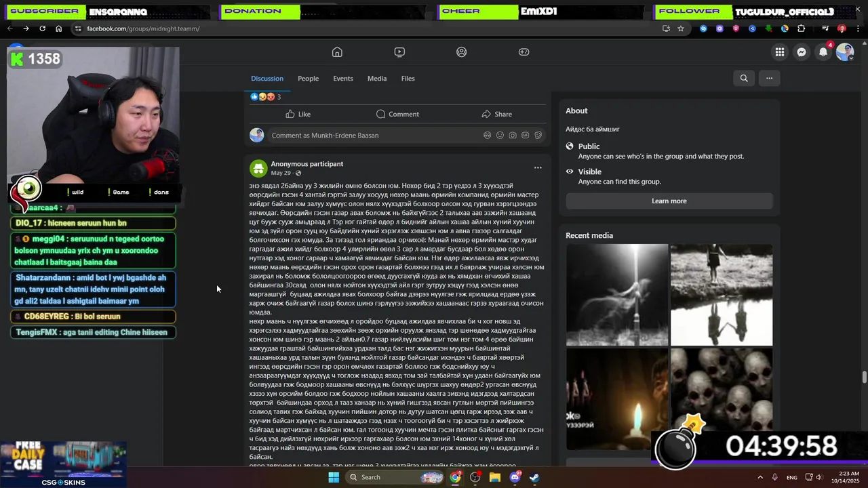The image size is (868, 488).
Task: Attach a photo to the comment
Action: tap(513, 136)
